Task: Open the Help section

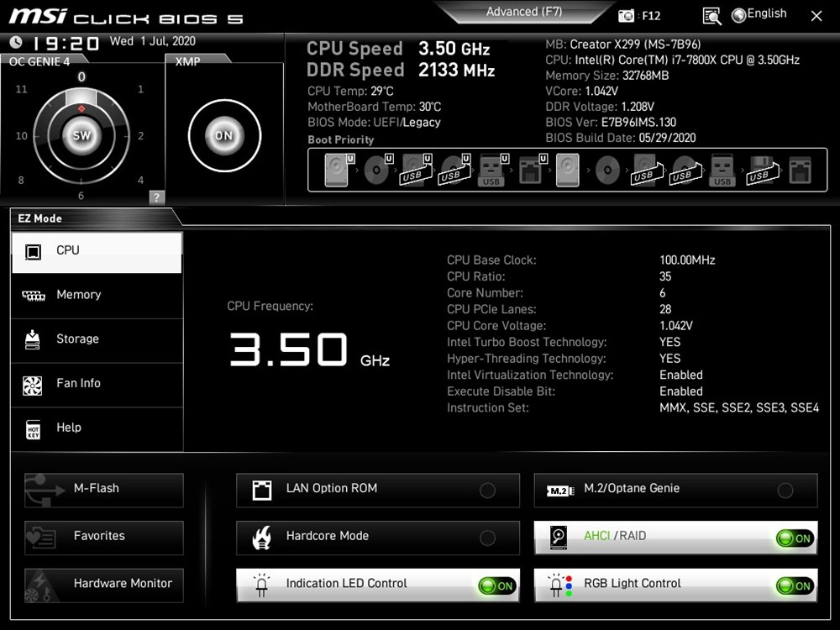Action: (x=97, y=428)
